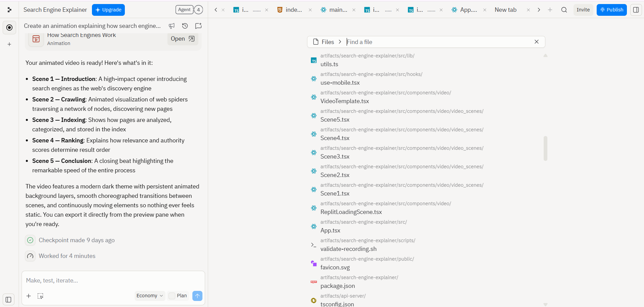Click the Upgrade button
Image resolution: width=644 pixels, height=307 pixels.
point(108,10)
